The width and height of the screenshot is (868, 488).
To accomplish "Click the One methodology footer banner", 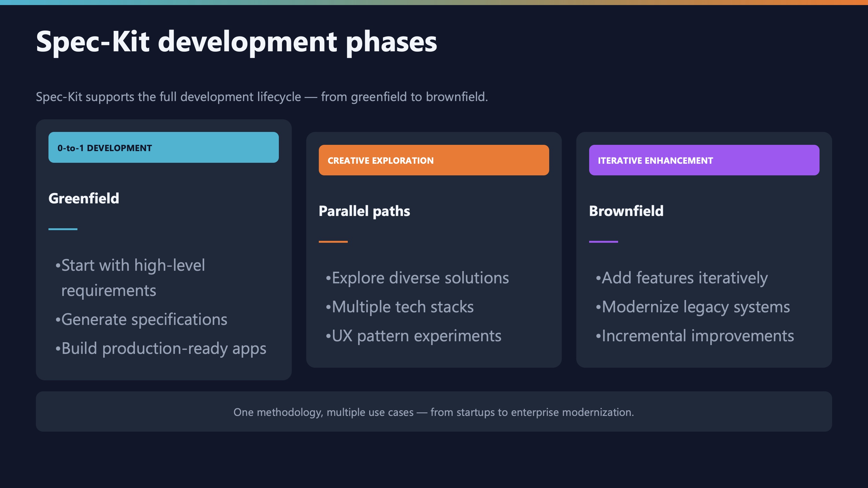I will (434, 412).
